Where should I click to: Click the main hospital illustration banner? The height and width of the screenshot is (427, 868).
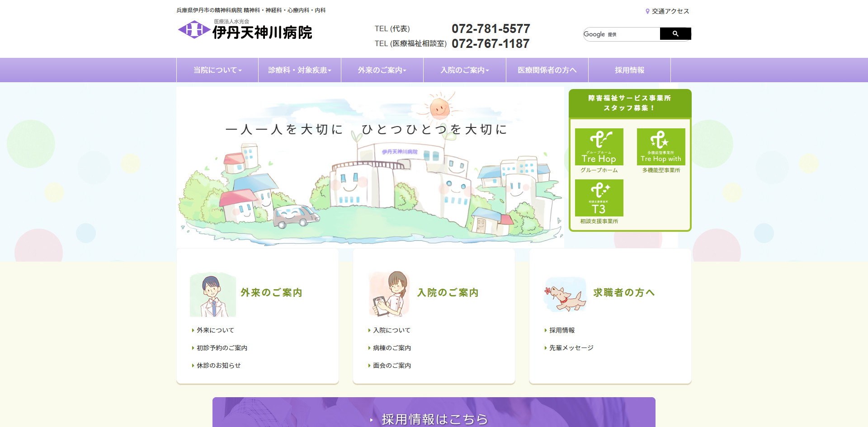(x=370, y=167)
